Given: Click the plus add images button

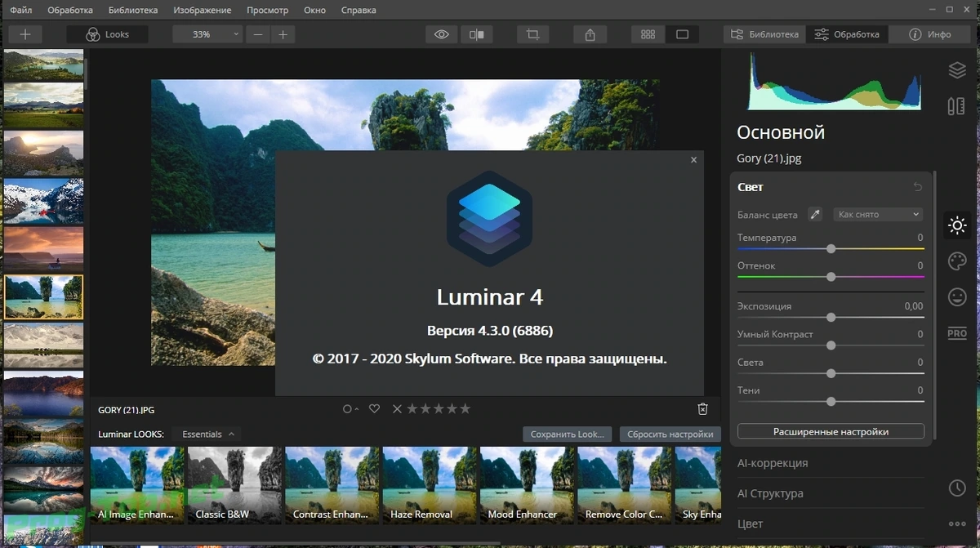Looking at the screenshot, I should click(x=25, y=34).
